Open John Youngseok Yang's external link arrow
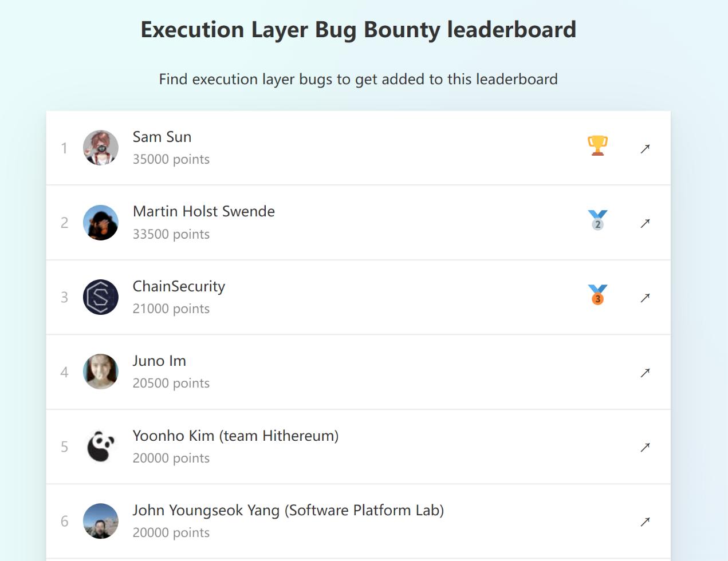Image resolution: width=728 pixels, height=561 pixels. (645, 522)
